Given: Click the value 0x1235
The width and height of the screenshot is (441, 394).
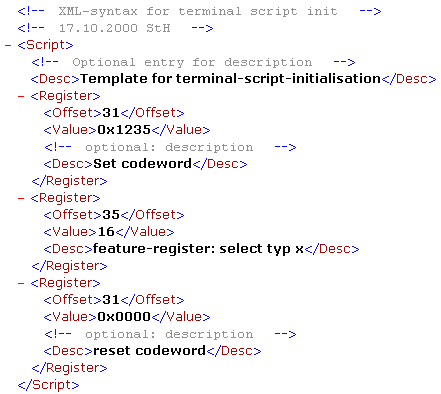Looking at the screenshot, I should click(124, 130).
